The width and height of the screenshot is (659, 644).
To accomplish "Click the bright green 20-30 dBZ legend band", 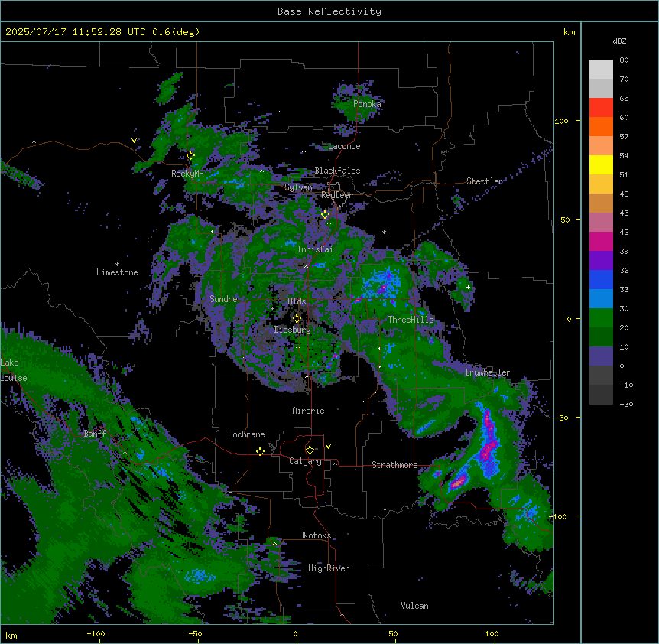I will click(x=601, y=318).
